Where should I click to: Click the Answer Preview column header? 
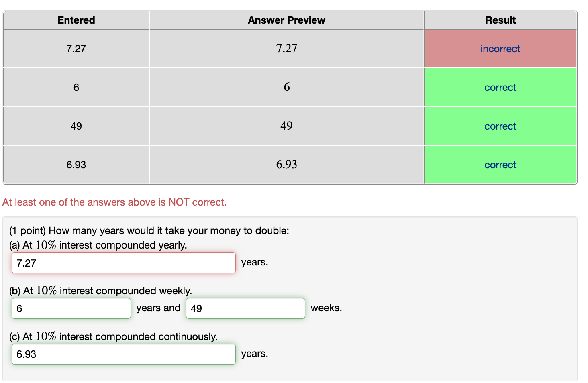[x=286, y=20]
